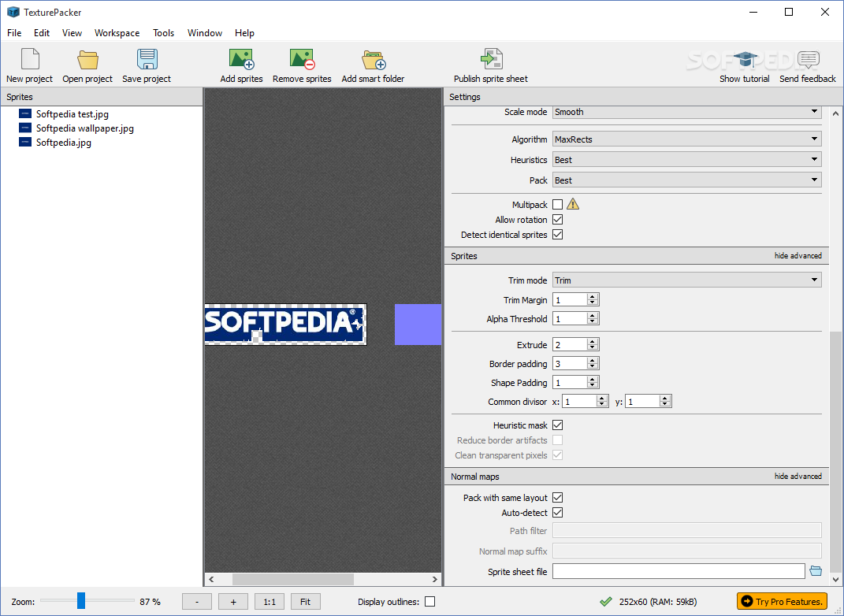Click the disabled Reduce border artifacts checkbox
Viewport: 844px width, 616px height.
coord(558,440)
